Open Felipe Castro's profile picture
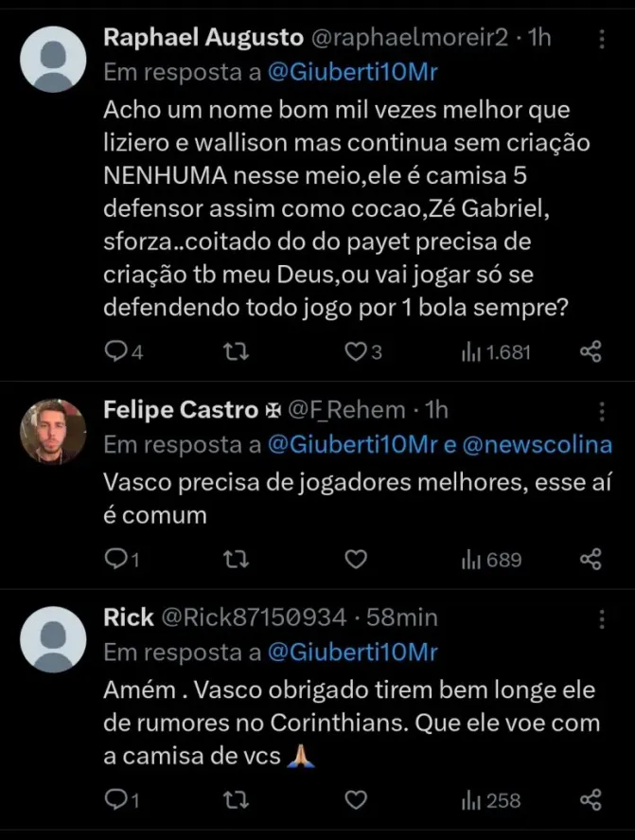This screenshot has height=840, width=635. coord(53,431)
